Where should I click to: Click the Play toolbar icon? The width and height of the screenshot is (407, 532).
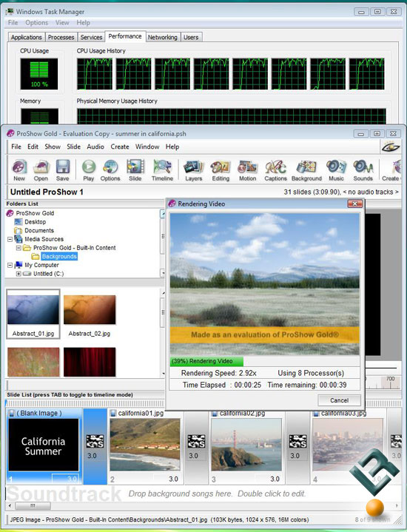click(89, 170)
